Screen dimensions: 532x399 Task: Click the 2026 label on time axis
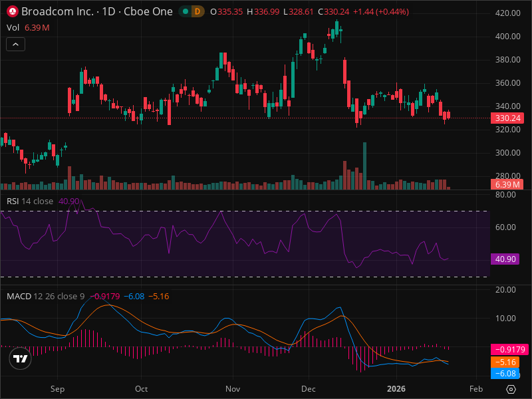point(396,389)
